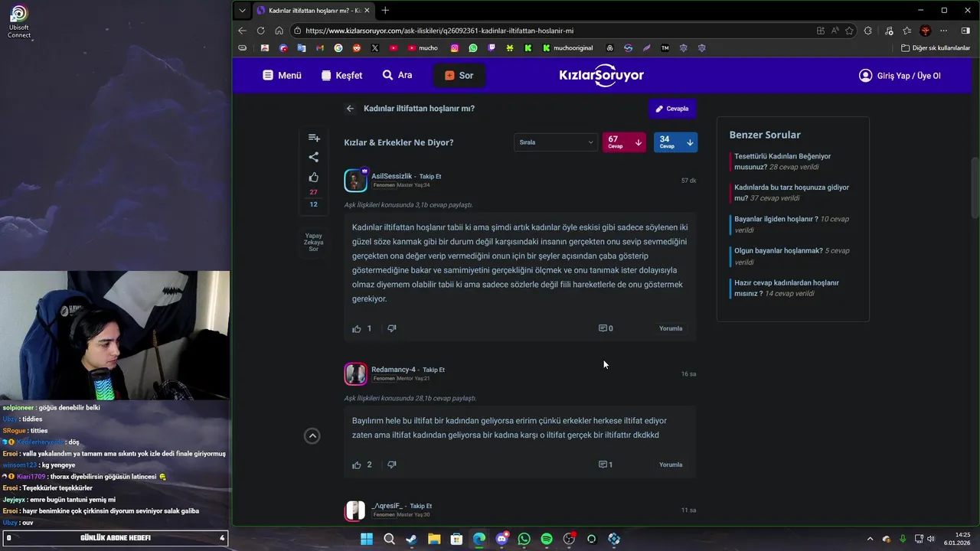Open Diğer sık kullanılanlar folder
This screenshot has width=980, height=551.
click(x=936, y=47)
